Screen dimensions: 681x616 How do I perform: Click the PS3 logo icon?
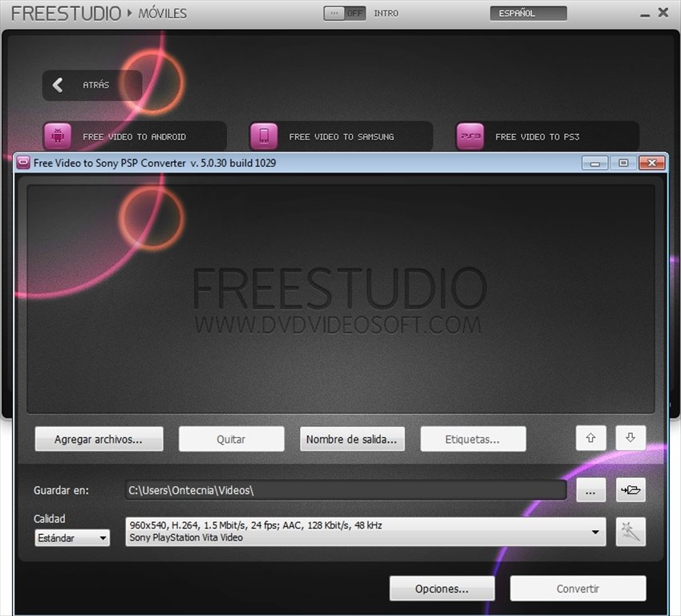tap(470, 136)
